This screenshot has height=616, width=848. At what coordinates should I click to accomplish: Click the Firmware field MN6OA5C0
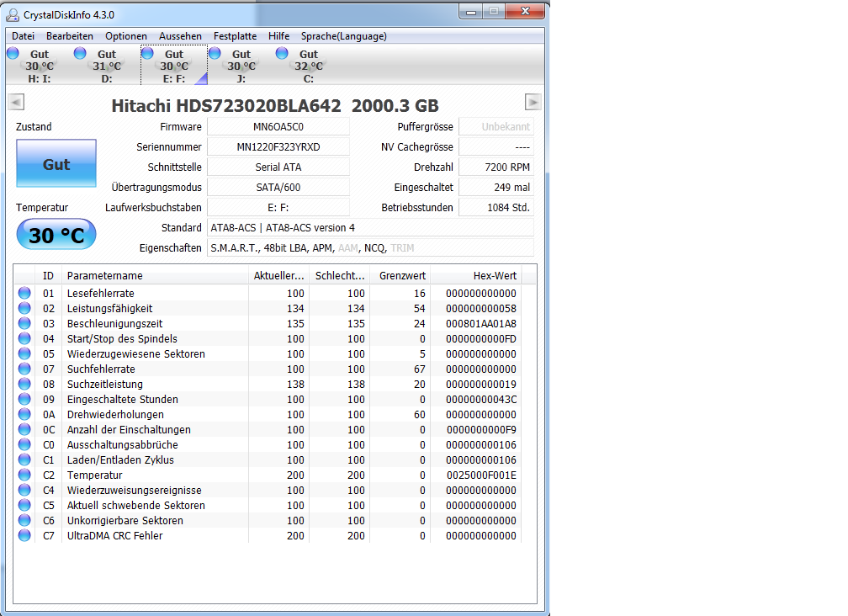click(278, 126)
